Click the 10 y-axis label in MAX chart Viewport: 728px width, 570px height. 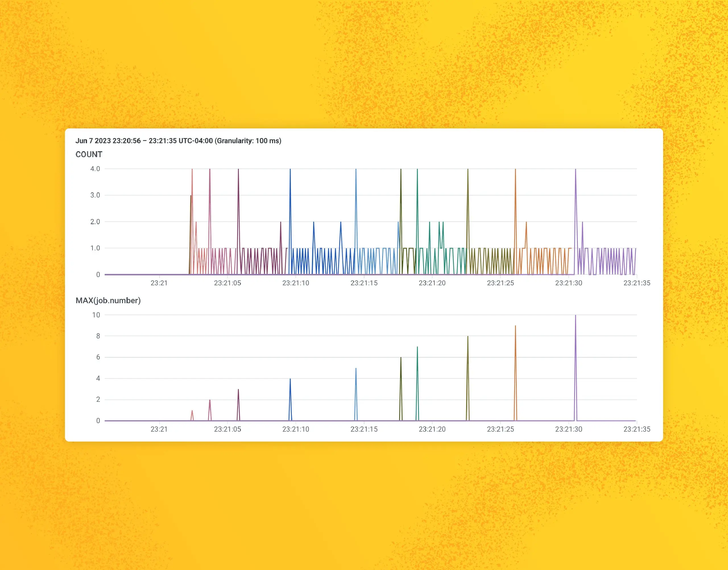96,315
